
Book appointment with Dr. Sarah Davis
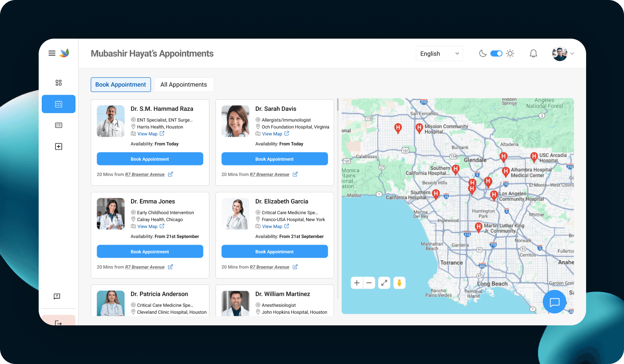tap(274, 159)
